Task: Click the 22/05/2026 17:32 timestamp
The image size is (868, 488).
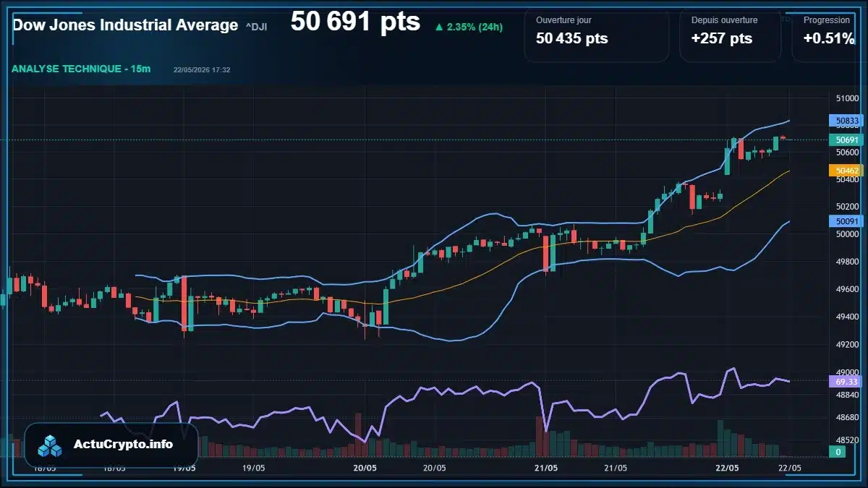Action: click(x=202, y=70)
